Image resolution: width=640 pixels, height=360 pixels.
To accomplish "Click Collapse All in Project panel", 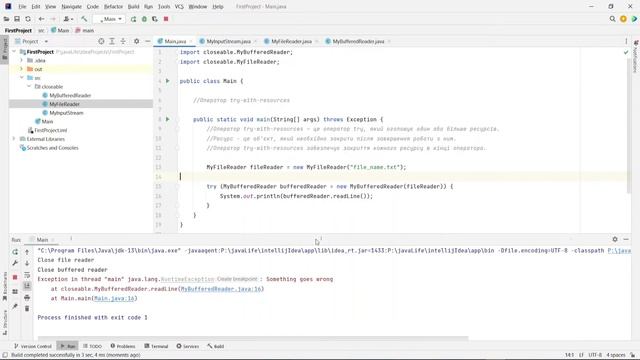I will pyautogui.click(x=123, y=41).
